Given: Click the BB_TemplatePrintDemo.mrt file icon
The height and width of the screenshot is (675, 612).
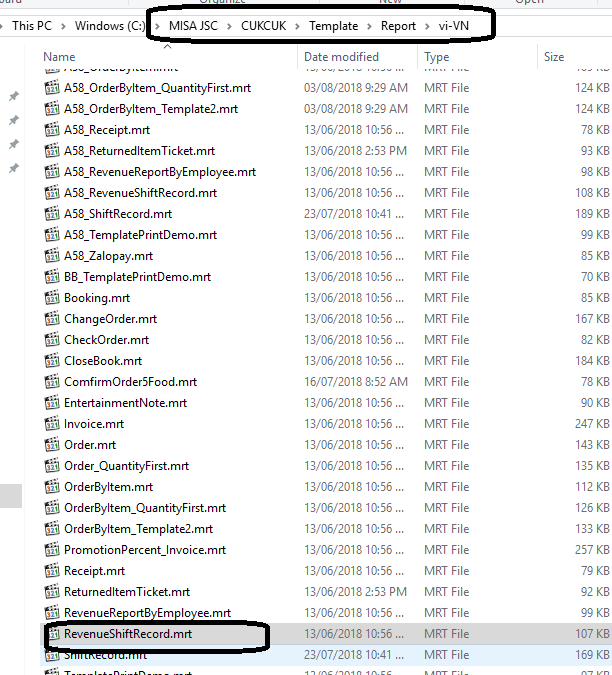Looking at the screenshot, I should click(x=52, y=276).
